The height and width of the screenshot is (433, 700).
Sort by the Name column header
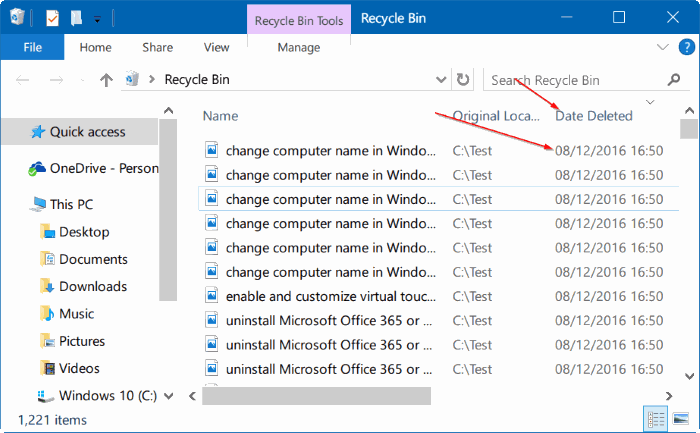(x=221, y=116)
